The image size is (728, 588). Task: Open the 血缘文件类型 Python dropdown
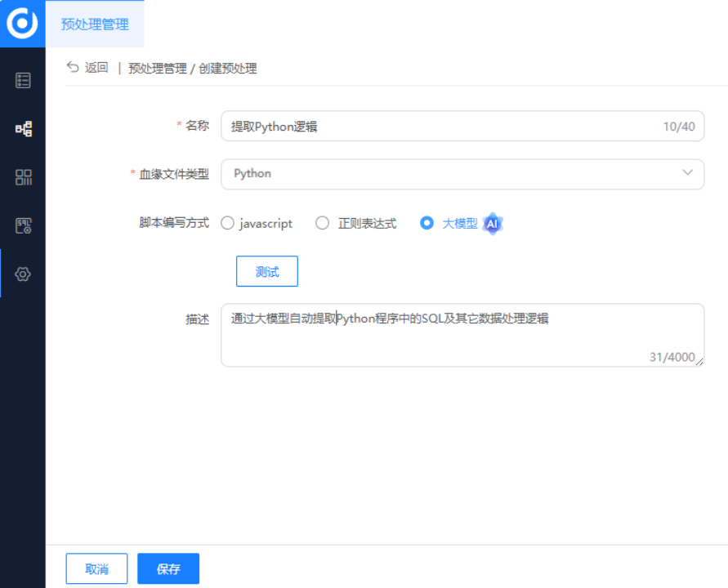click(x=462, y=174)
